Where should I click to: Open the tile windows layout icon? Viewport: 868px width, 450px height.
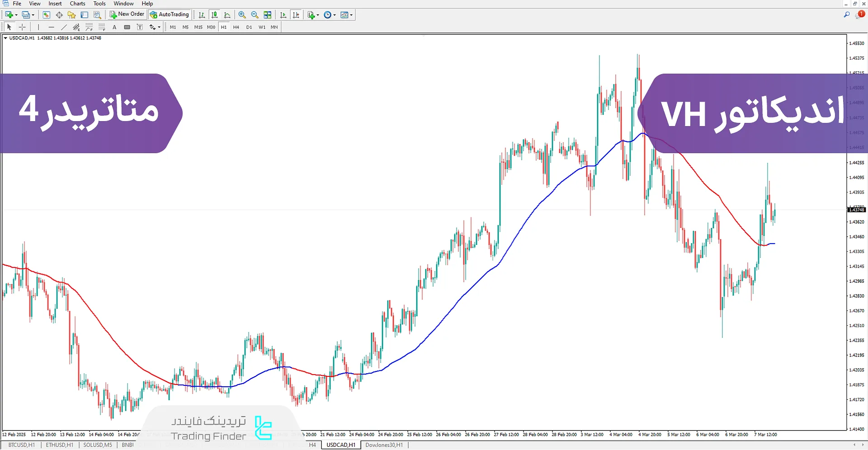click(268, 15)
